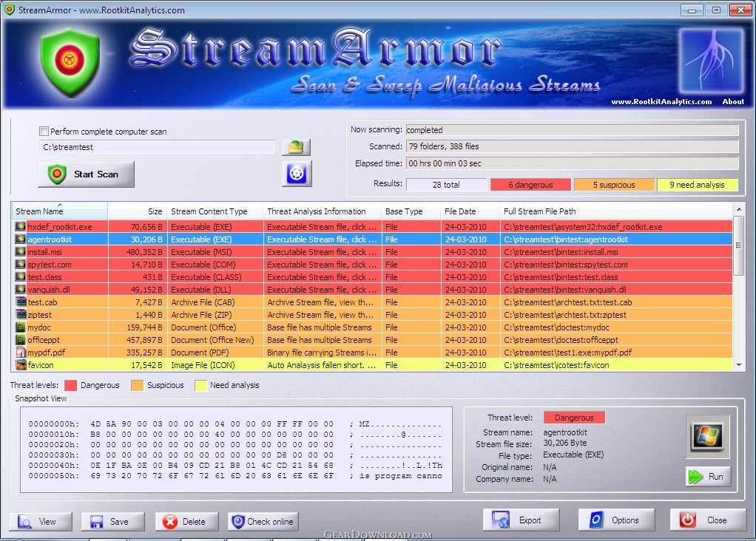Filter by 9 need analysis results
Image resolution: width=756 pixels, height=541 pixels.
(x=697, y=185)
